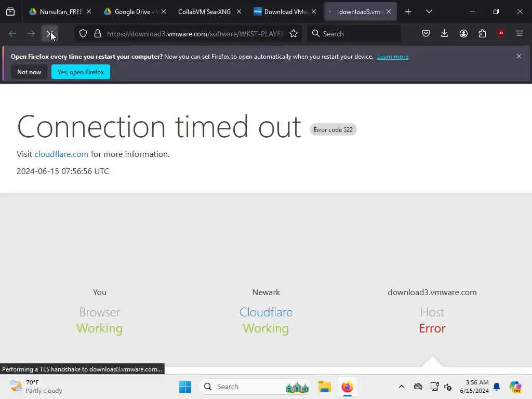532x399 pixels.
Task: Click Learn more in the notification bar
Action: pyautogui.click(x=393, y=57)
